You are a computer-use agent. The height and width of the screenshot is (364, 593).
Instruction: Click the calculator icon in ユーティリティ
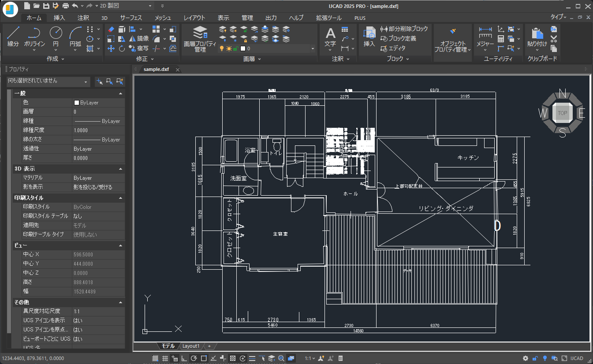click(x=501, y=39)
